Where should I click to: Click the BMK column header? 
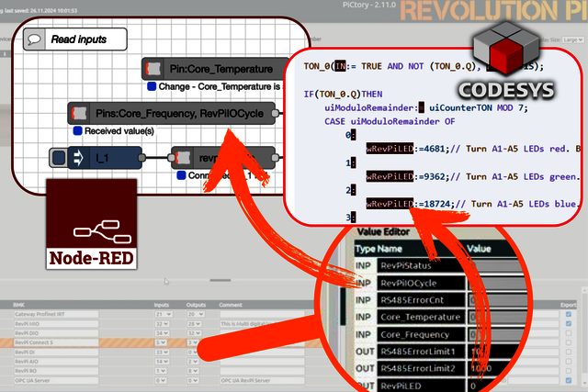point(18,305)
